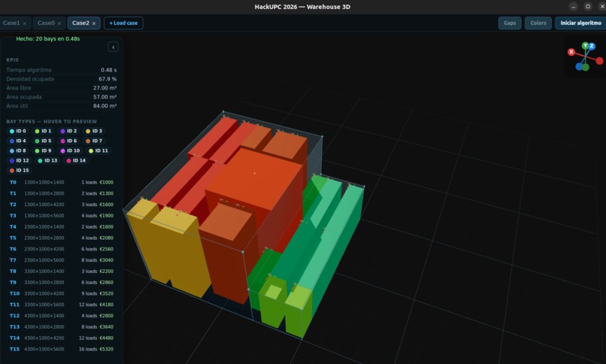Click the blue Z axis on gizmo
The width and height of the screenshot is (606, 364).
pyautogui.click(x=592, y=46)
